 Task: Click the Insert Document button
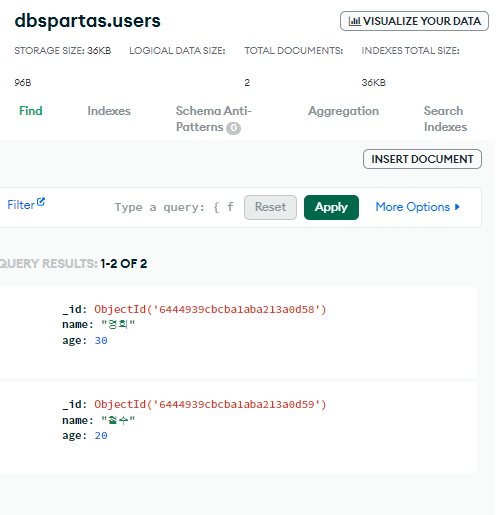(x=422, y=159)
